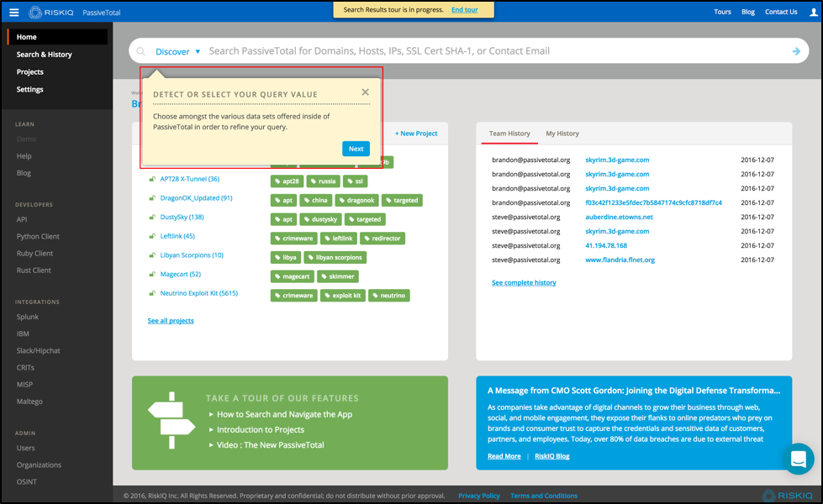Click the signpost tour icon
823x504 pixels.
coord(171,421)
